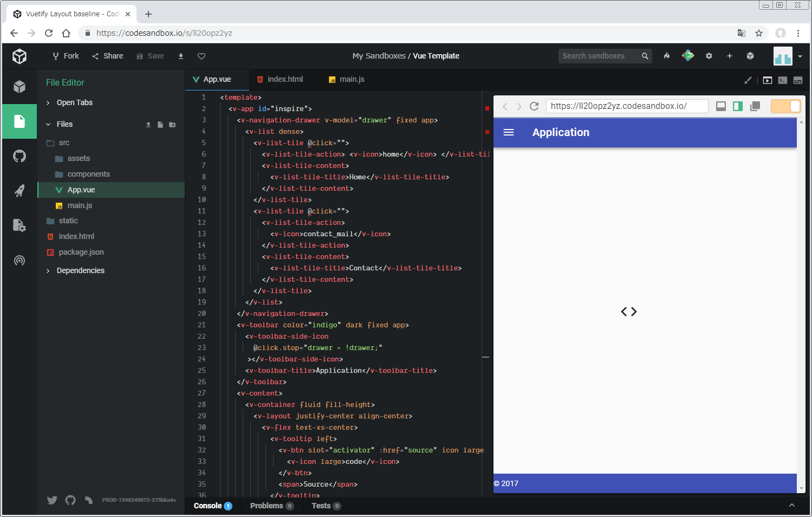Open the Deployment rocket panel
Image resolution: width=812 pixels, height=517 pixels.
(x=20, y=191)
